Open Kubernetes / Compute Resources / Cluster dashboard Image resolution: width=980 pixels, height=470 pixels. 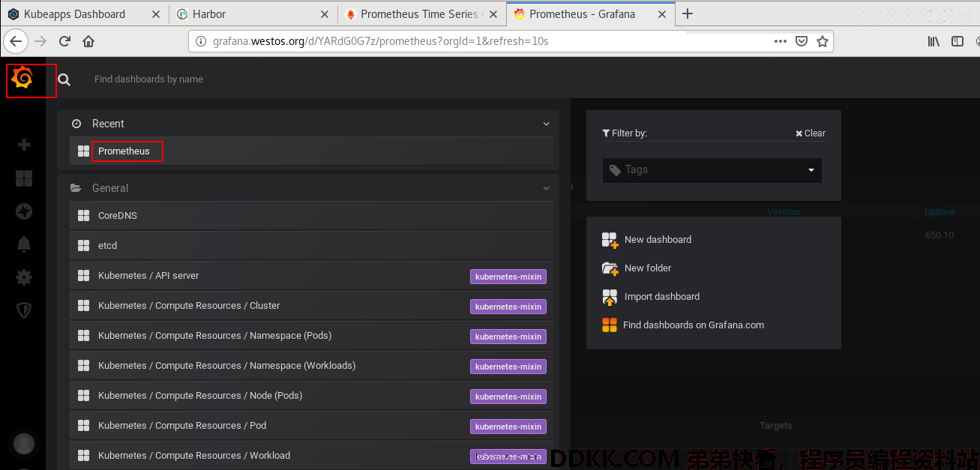coord(312,306)
